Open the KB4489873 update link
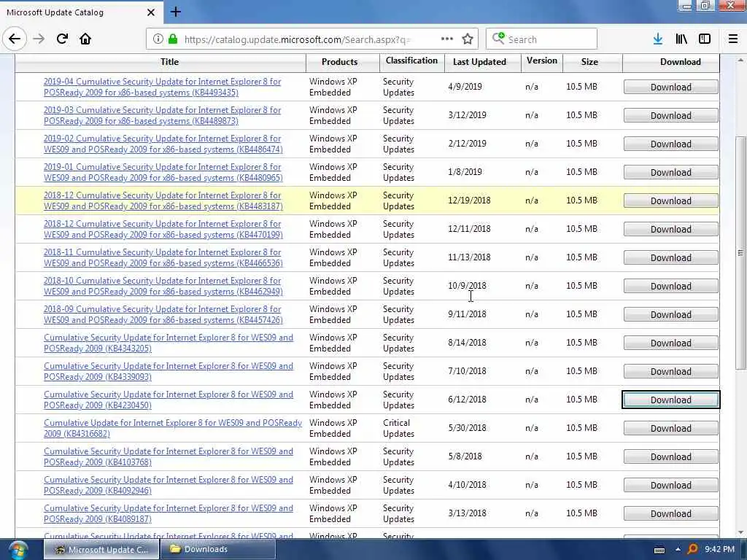747x560 pixels. [x=163, y=115]
